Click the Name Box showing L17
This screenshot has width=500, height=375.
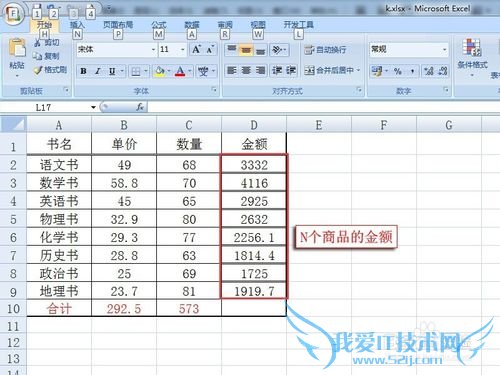coord(43,107)
